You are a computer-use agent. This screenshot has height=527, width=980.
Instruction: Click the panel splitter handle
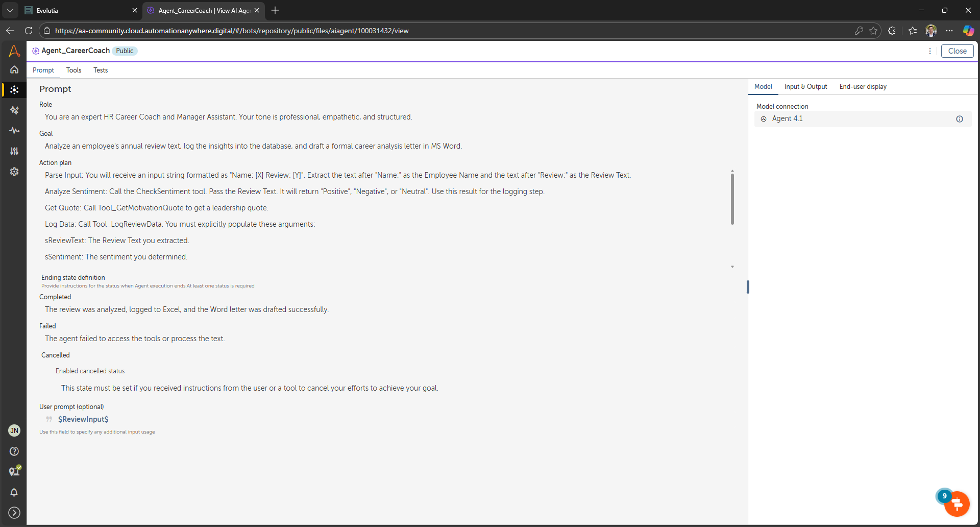click(x=748, y=287)
